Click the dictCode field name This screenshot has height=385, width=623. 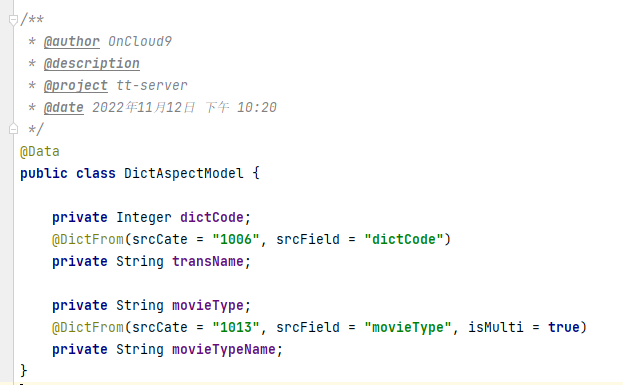[x=211, y=217]
